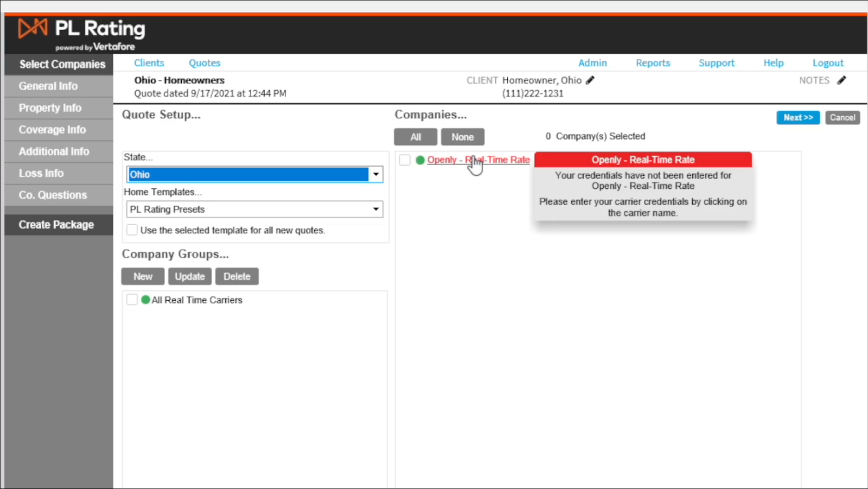Open Loss Info in sidebar

point(59,173)
